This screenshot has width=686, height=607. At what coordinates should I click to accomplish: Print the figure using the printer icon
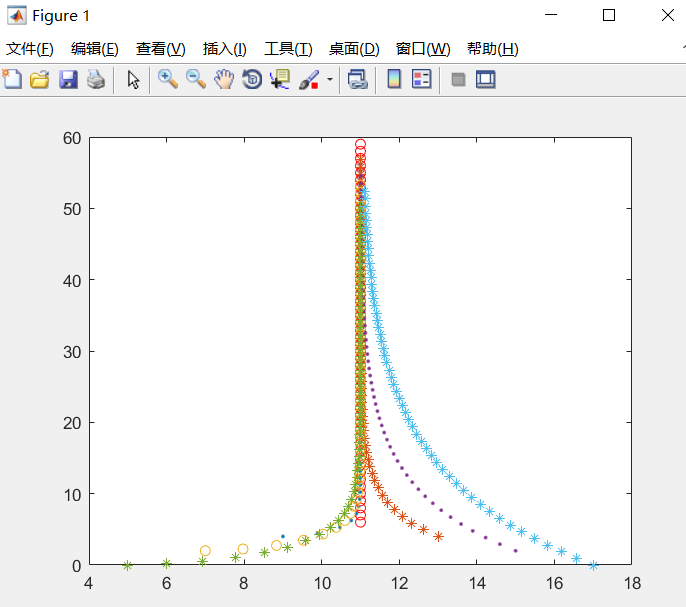pos(96,80)
